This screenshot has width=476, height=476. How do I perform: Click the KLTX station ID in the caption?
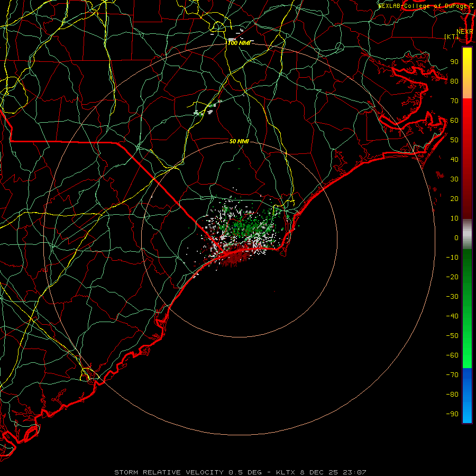(287, 472)
